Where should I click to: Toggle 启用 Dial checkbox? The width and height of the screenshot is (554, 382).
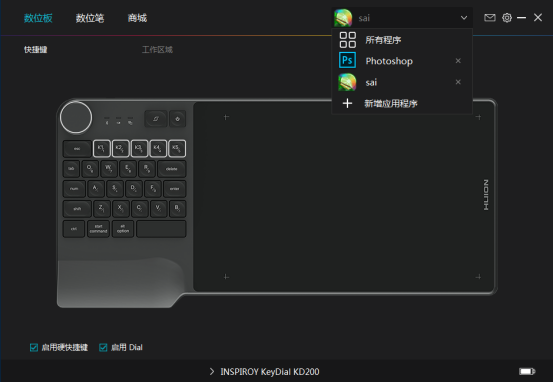[103, 348]
